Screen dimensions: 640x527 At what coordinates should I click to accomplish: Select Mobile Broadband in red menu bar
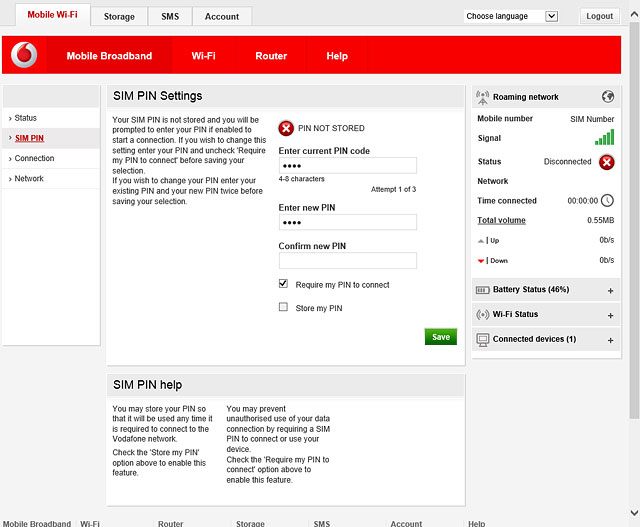pyautogui.click(x=109, y=56)
